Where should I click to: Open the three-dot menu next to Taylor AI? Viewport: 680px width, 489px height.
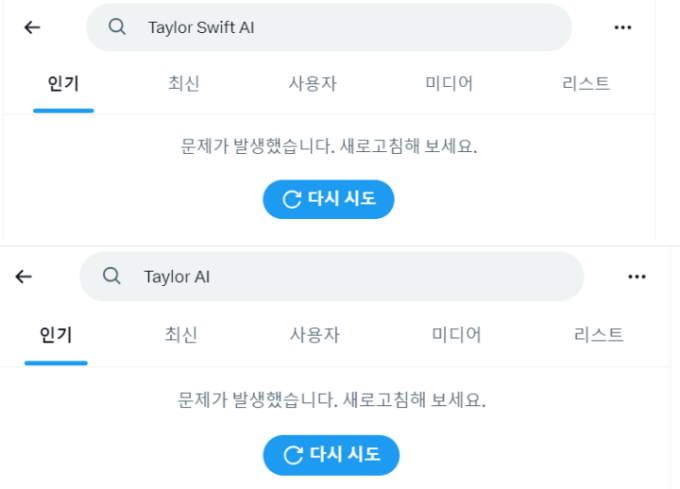tap(637, 277)
